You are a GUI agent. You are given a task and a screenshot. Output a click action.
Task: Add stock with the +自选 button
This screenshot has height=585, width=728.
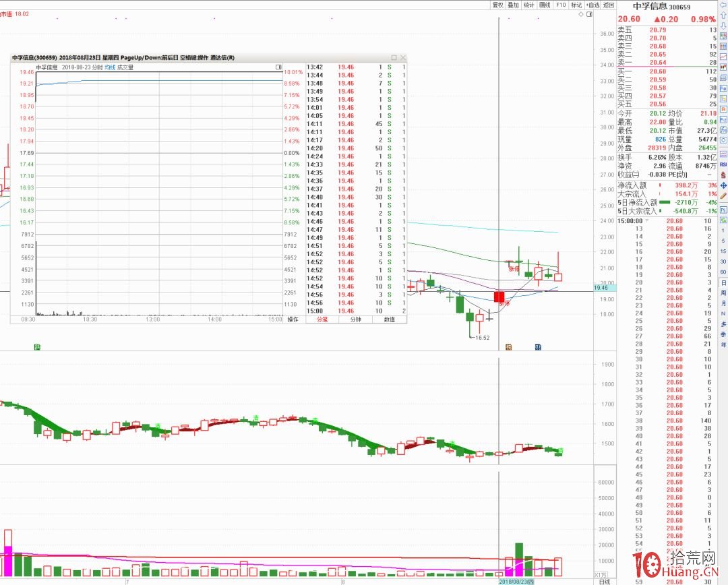point(593,5)
